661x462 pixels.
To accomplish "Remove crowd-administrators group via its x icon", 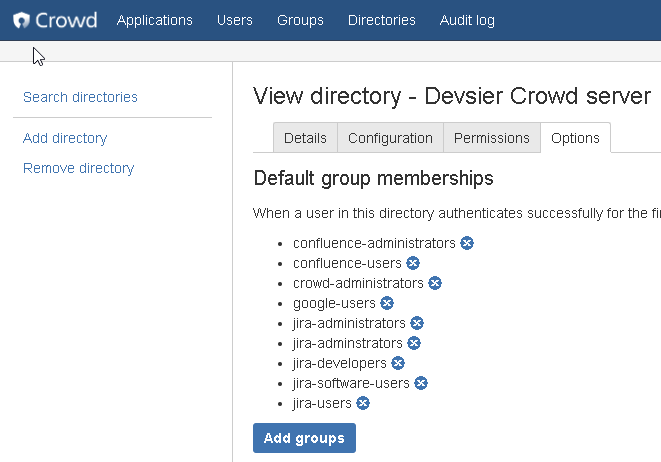I will (435, 283).
